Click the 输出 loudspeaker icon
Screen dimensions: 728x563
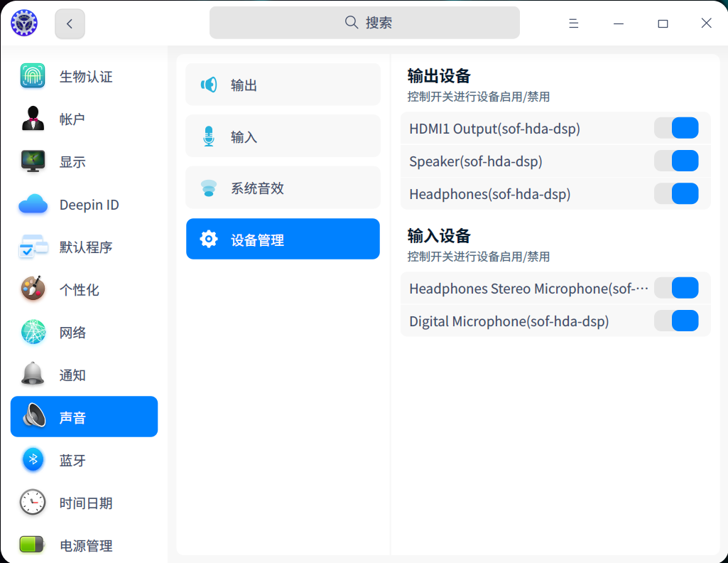(x=209, y=85)
